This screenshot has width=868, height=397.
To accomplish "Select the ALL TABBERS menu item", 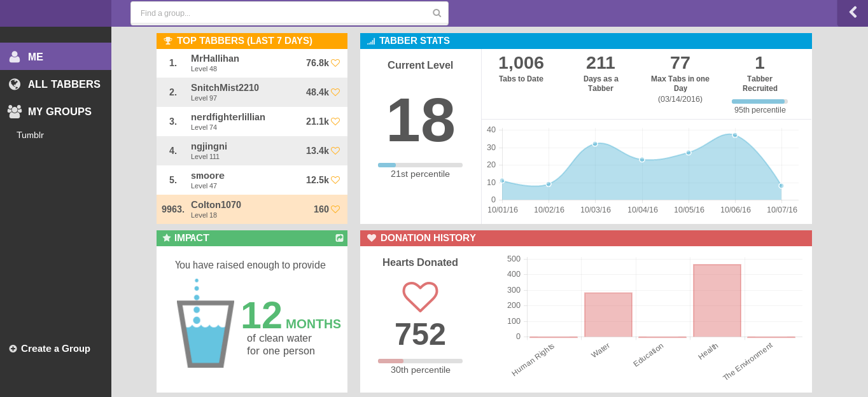I will (x=64, y=84).
